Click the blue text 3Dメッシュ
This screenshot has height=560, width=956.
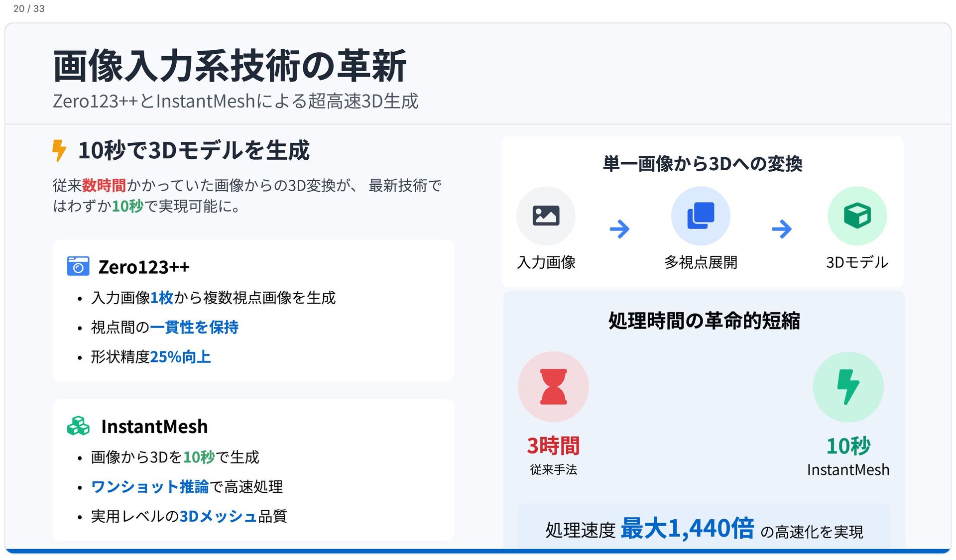coord(218,516)
